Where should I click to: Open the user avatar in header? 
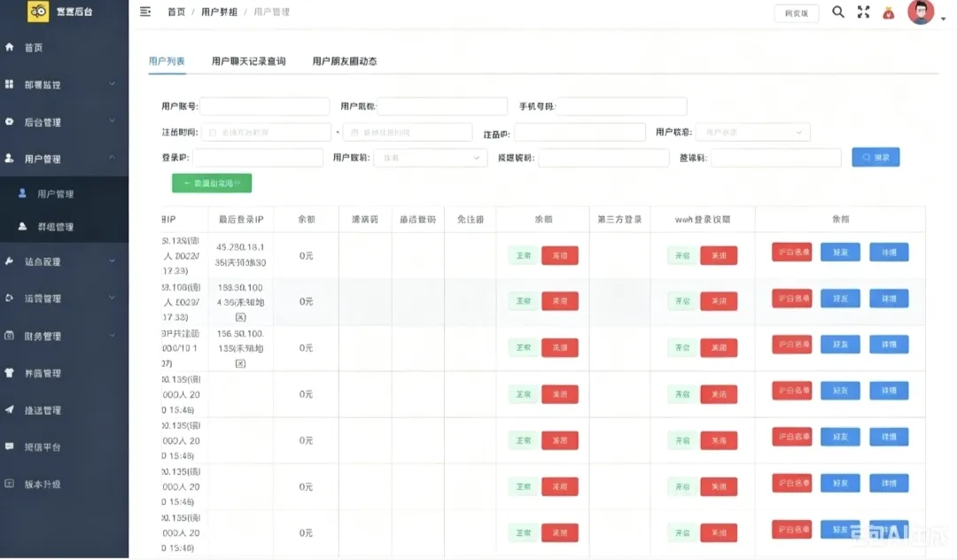(921, 12)
